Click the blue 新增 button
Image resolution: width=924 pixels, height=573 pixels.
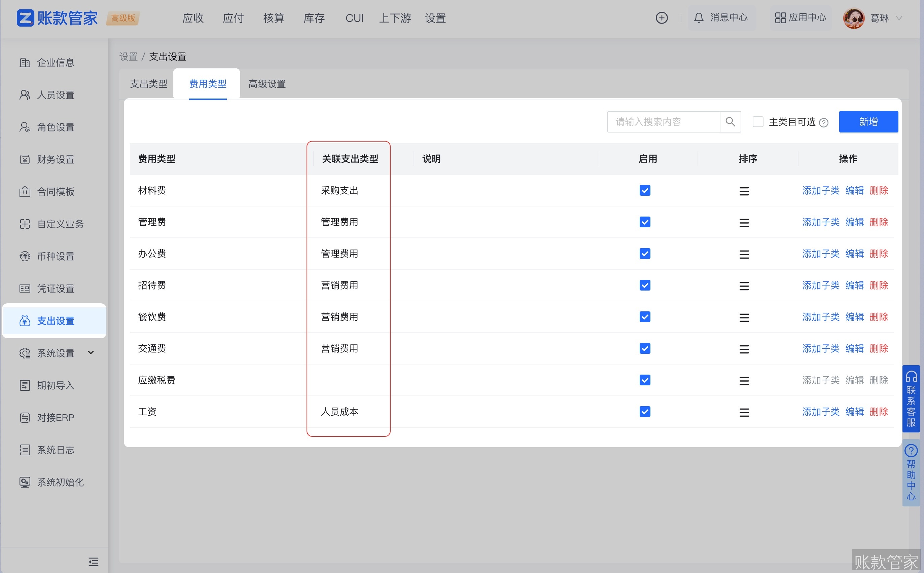(x=868, y=122)
